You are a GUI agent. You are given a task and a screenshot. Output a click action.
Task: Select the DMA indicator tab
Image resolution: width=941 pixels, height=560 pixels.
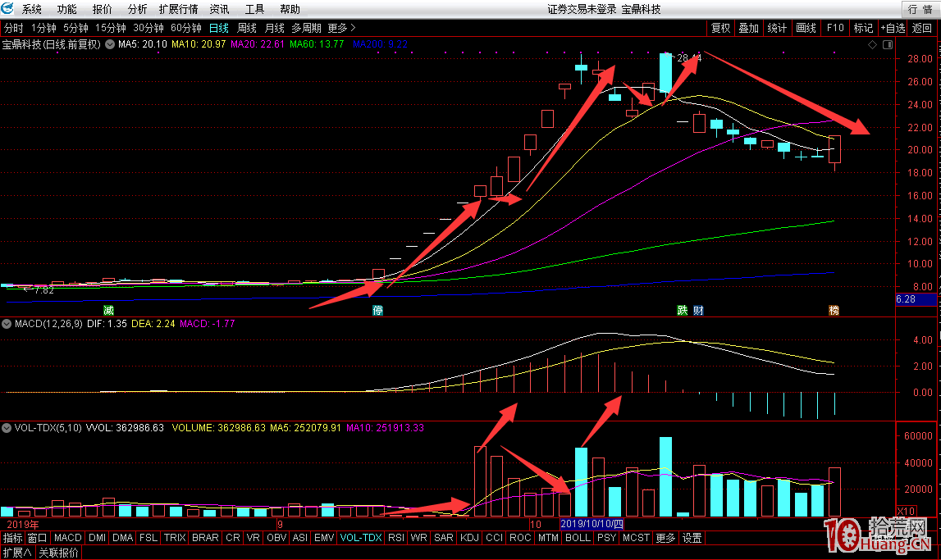pyautogui.click(x=122, y=538)
